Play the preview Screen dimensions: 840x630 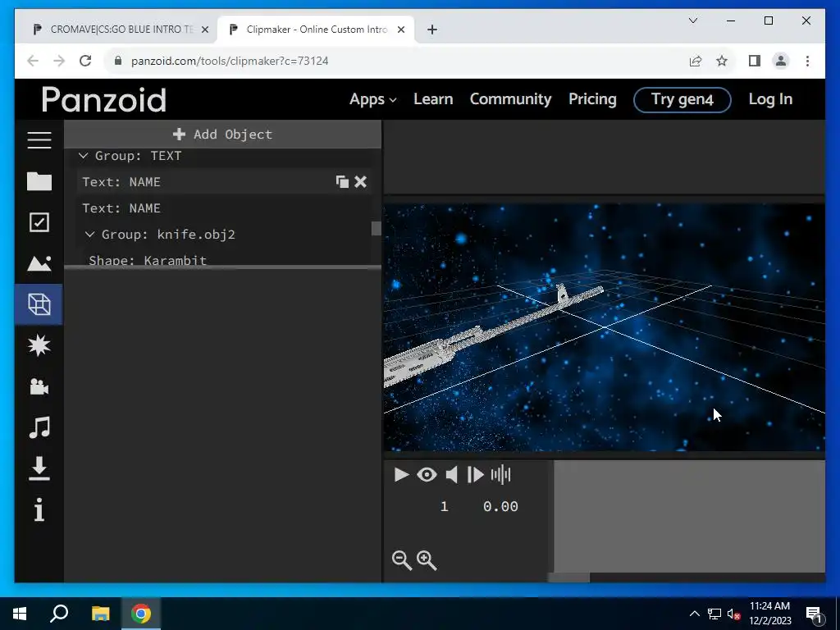click(401, 475)
